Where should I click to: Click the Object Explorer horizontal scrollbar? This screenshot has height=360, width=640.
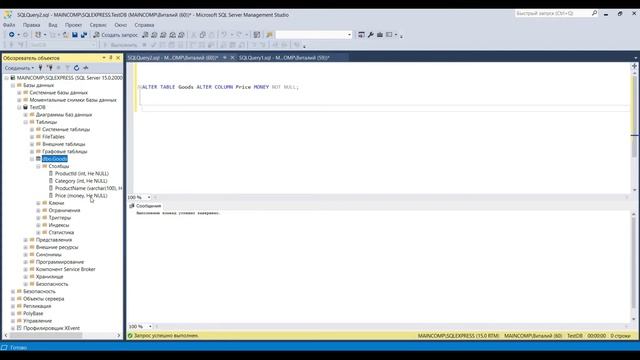pyautogui.click(x=46, y=336)
